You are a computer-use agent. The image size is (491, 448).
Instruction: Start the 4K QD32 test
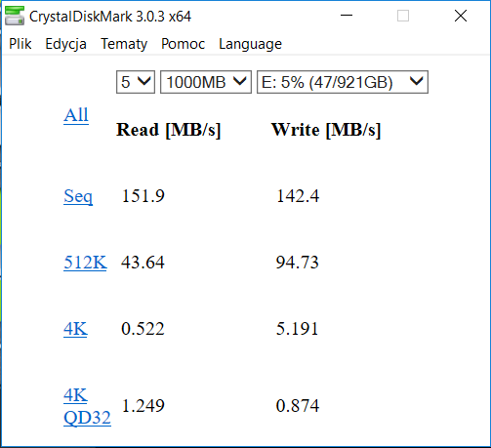(x=87, y=406)
